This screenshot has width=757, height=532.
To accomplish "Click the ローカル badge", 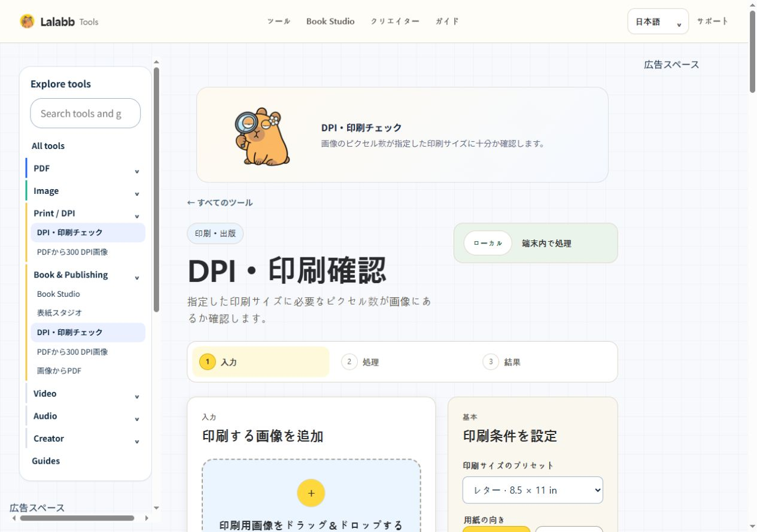I will [x=488, y=243].
